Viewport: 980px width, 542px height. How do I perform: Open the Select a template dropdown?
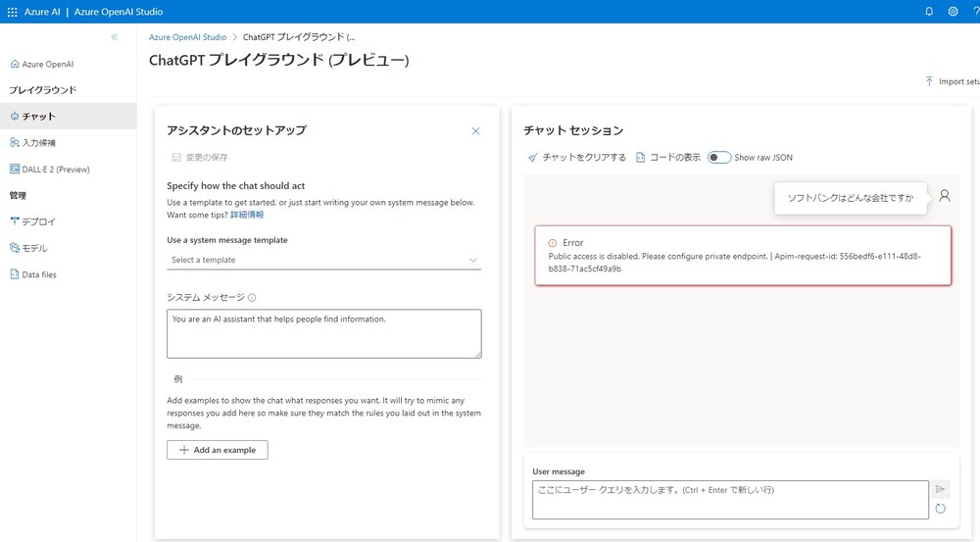(323, 260)
